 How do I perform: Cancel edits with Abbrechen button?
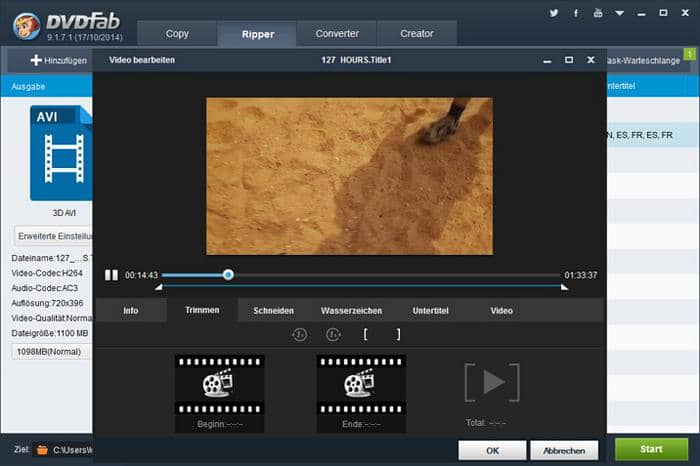pos(564,450)
